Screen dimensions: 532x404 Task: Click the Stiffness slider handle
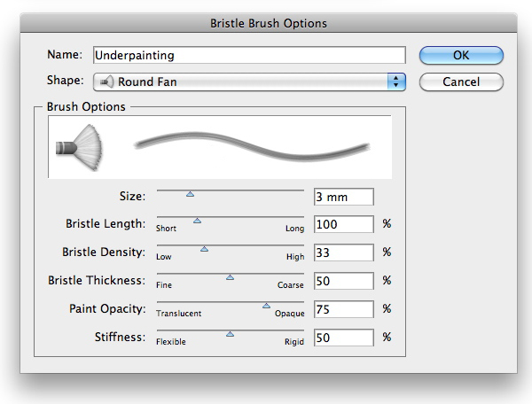(230, 334)
